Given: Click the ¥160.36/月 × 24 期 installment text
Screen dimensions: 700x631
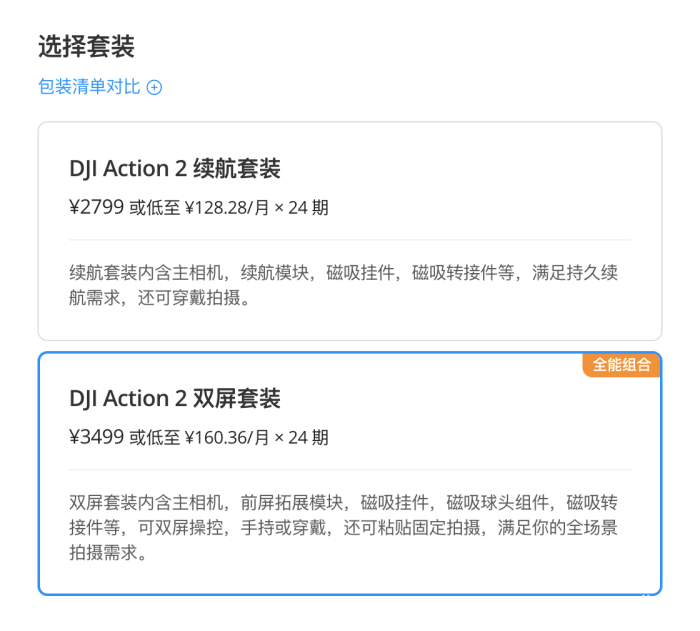Looking at the screenshot, I should coord(257,438).
